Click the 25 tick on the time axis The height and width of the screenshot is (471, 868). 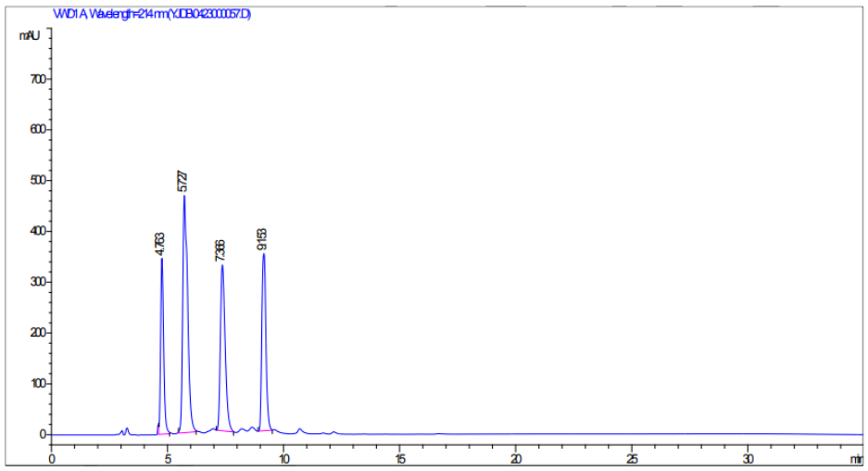click(632, 459)
